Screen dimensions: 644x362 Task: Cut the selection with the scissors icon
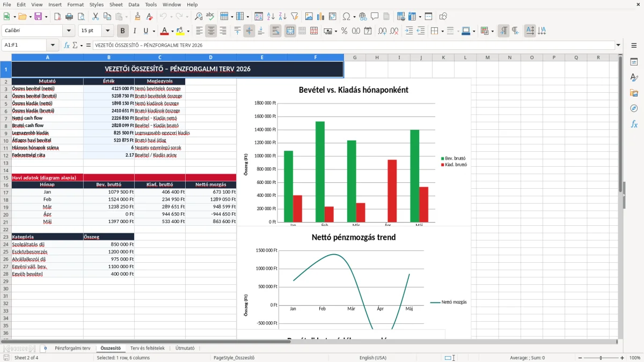point(96,17)
